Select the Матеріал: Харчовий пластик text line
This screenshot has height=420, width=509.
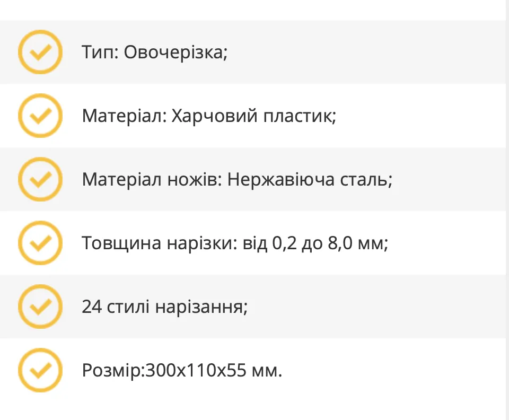coord(209,116)
